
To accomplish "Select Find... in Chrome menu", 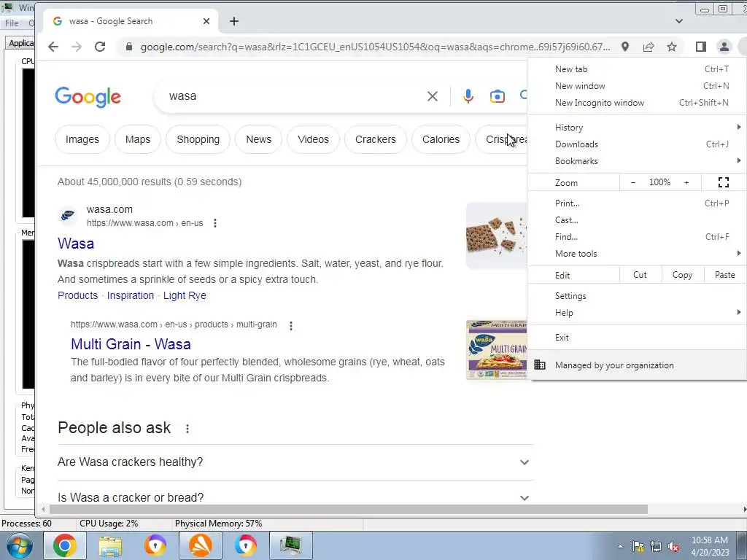I will click(638, 237).
